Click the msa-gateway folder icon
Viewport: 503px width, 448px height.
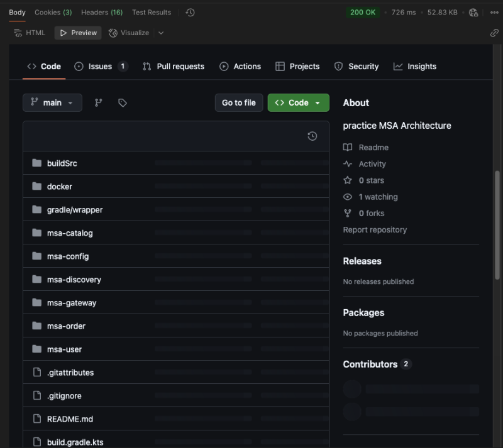[x=36, y=303]
